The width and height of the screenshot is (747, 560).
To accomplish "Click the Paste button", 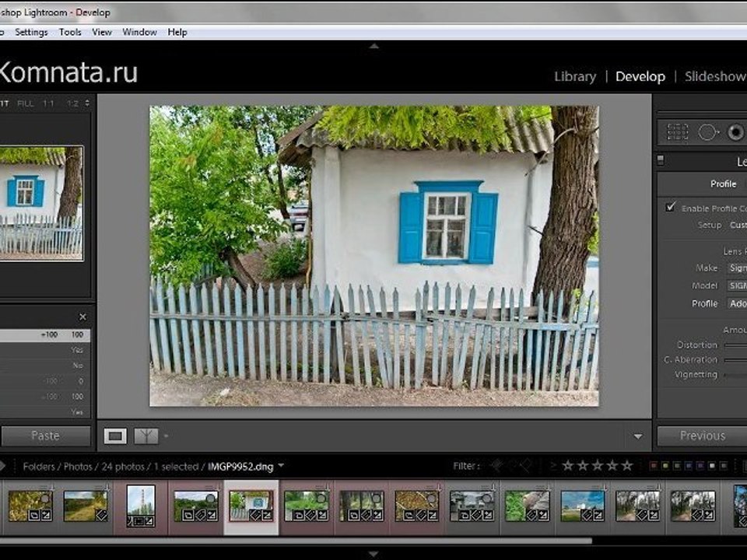I will coord(46,436).
